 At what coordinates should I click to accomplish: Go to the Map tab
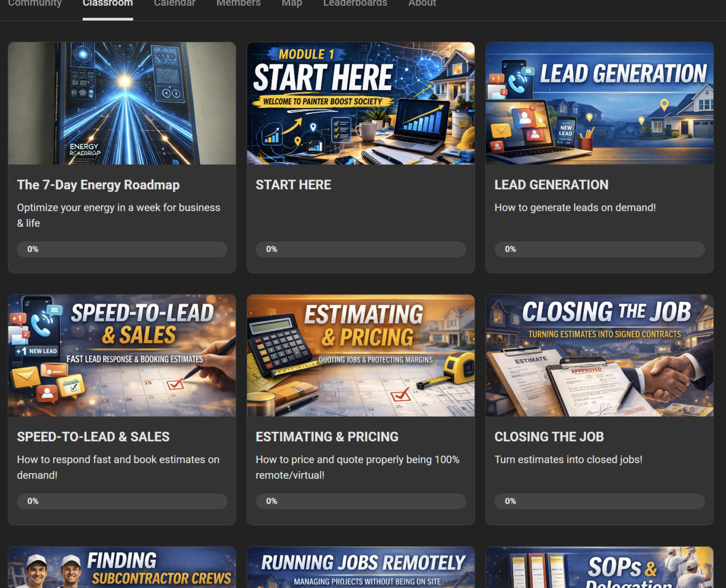(292, 4)
